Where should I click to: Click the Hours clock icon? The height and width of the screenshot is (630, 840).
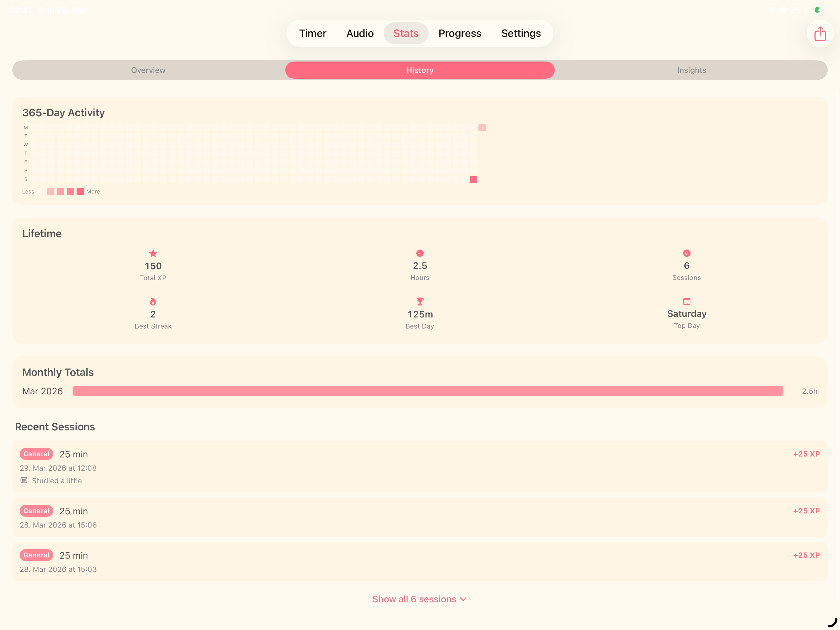click(x=420, y=253)
